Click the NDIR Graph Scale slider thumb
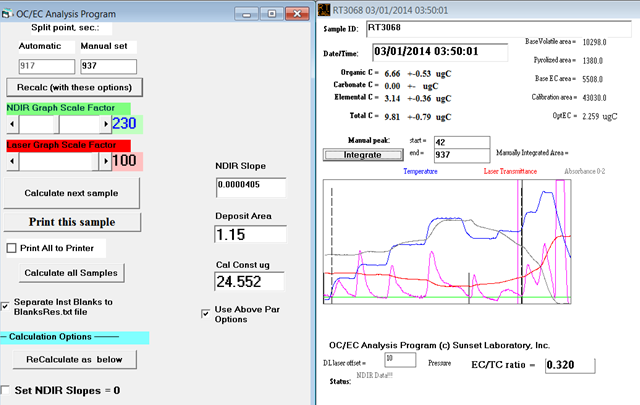This screenshot has height=405, width=640. pos(56,124)
